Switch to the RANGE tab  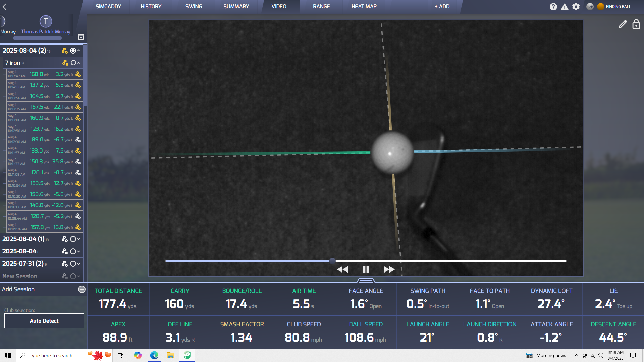point(321,6)
